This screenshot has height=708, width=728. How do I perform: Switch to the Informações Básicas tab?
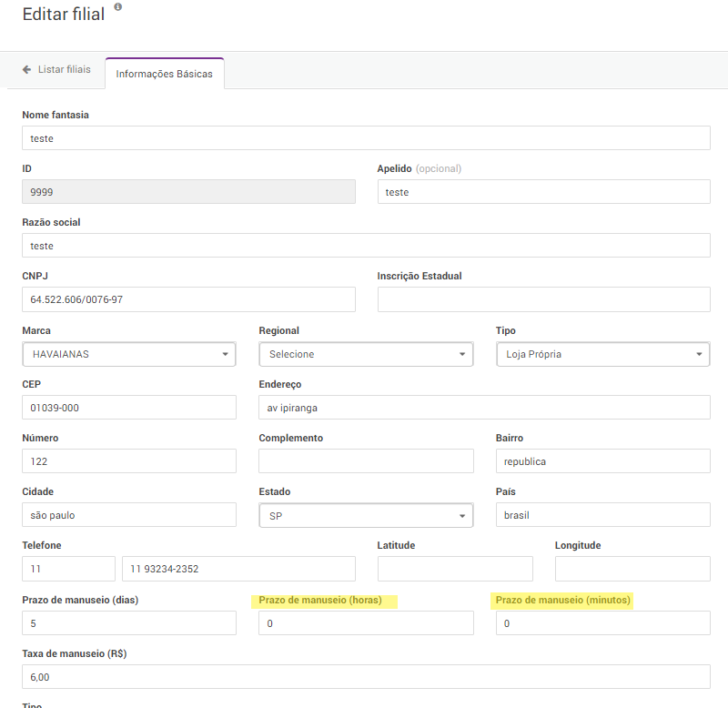(x=165, y=74)
